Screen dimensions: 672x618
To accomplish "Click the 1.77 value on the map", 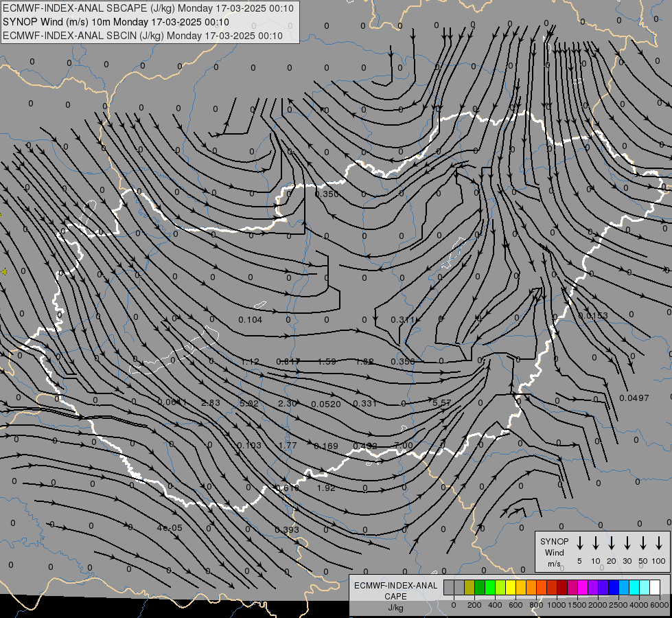I will pos(288,445).
